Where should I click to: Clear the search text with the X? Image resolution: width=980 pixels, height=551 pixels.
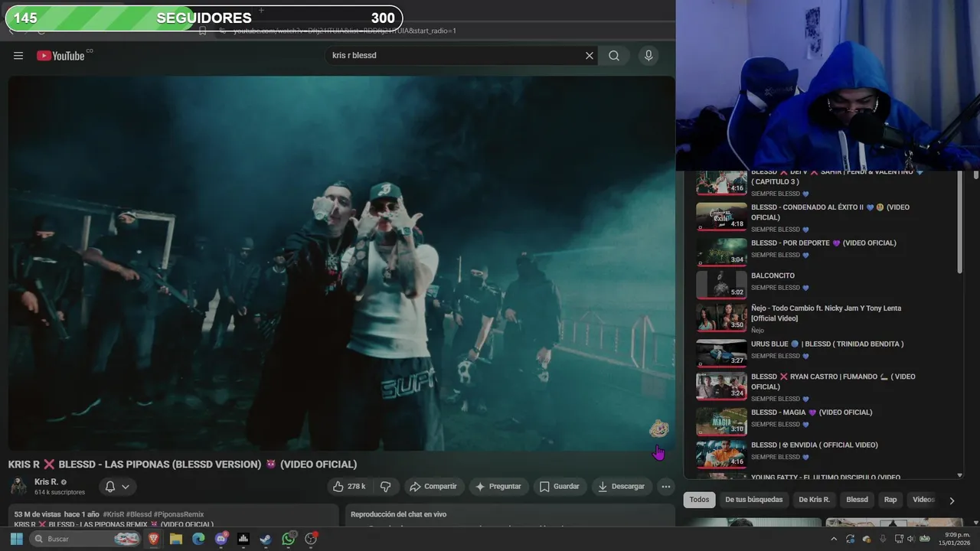coord(590,55)
